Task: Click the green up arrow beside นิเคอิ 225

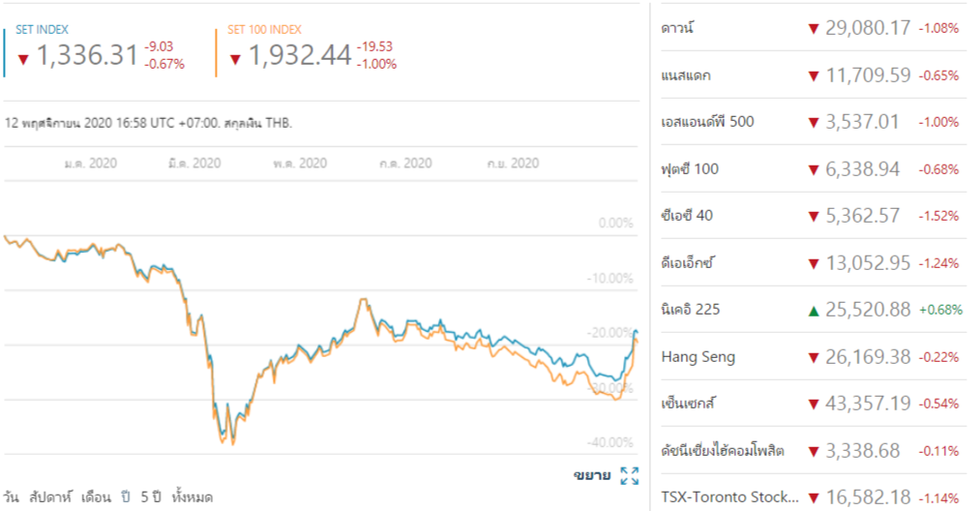Action: coord(814,311)
